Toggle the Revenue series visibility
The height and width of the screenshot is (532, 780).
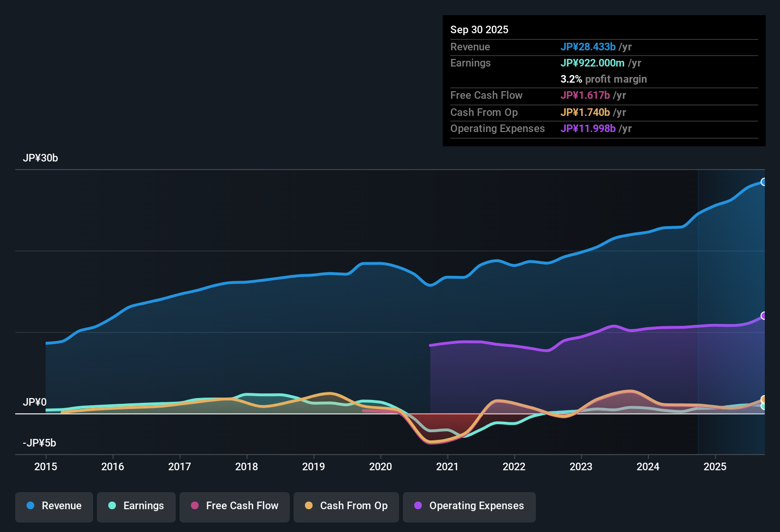(x=54, y=506)
